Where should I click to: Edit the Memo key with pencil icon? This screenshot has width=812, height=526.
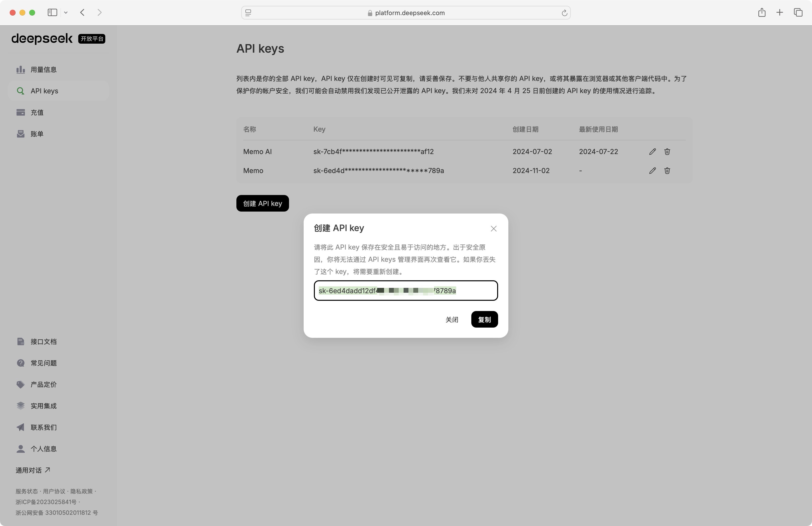coord(652,171)
